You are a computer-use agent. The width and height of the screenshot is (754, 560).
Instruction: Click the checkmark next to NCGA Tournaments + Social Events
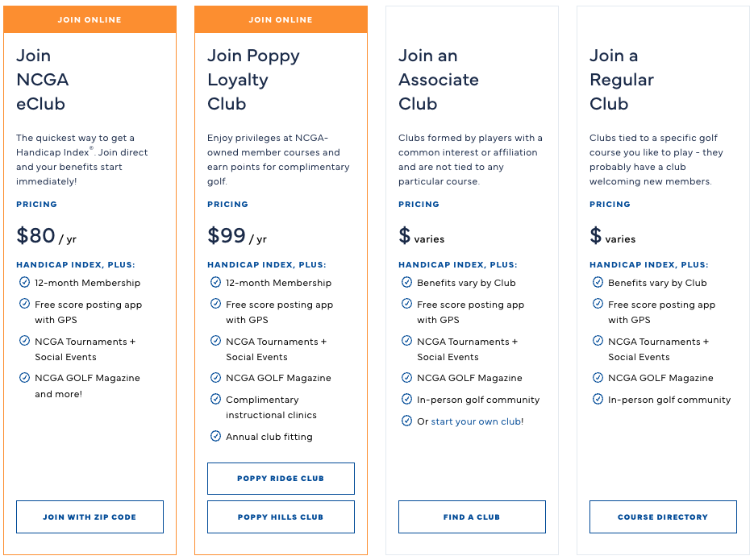[23, 342]
